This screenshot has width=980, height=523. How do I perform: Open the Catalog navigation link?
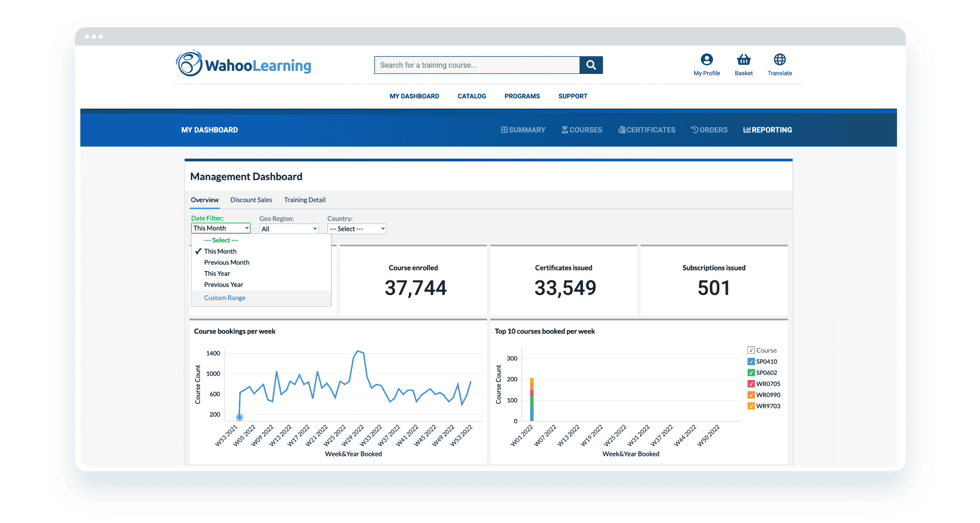click(472, 96)
